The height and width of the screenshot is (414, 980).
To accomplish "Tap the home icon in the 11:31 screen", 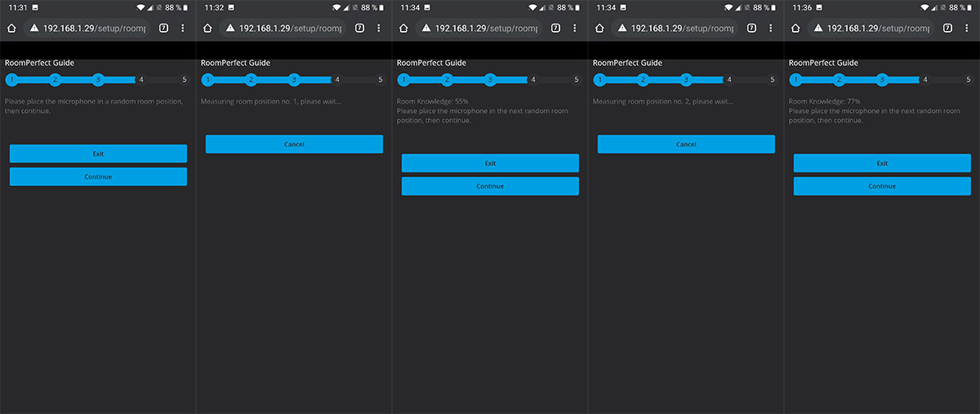I will (x=11, y=28).
